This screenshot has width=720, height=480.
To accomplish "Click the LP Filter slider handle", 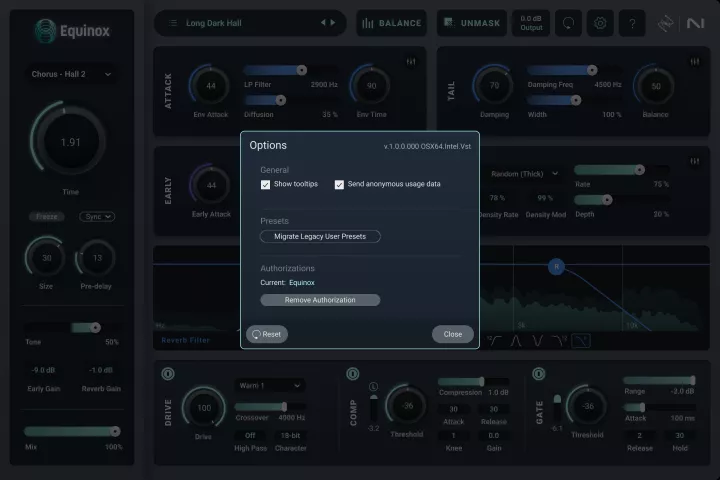I will [302, 70].
